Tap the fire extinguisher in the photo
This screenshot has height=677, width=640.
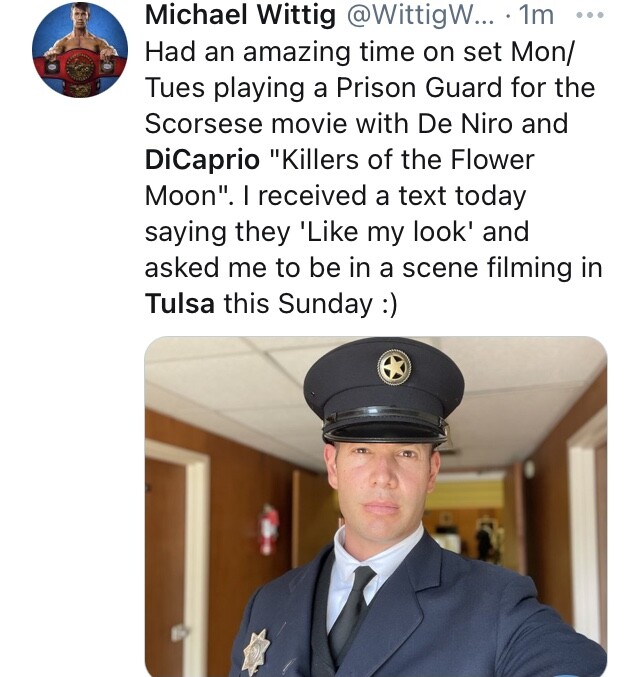[x=268, y=529]
